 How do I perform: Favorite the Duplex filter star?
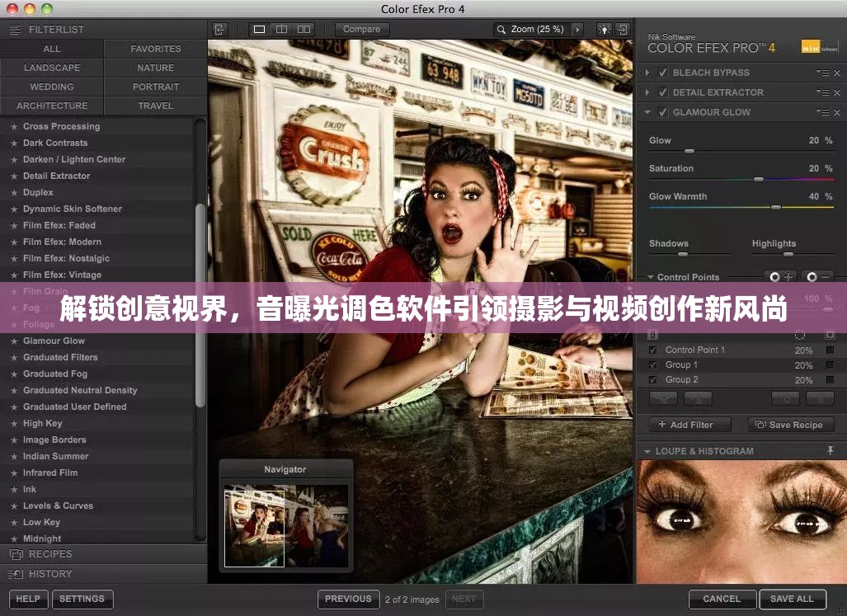[x=14, y=193]
